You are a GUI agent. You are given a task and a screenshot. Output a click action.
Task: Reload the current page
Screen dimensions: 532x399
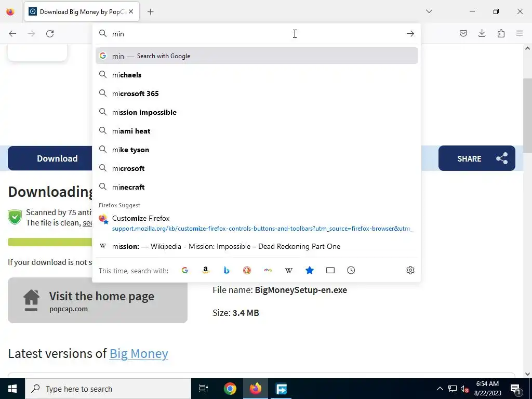(50, 34)
